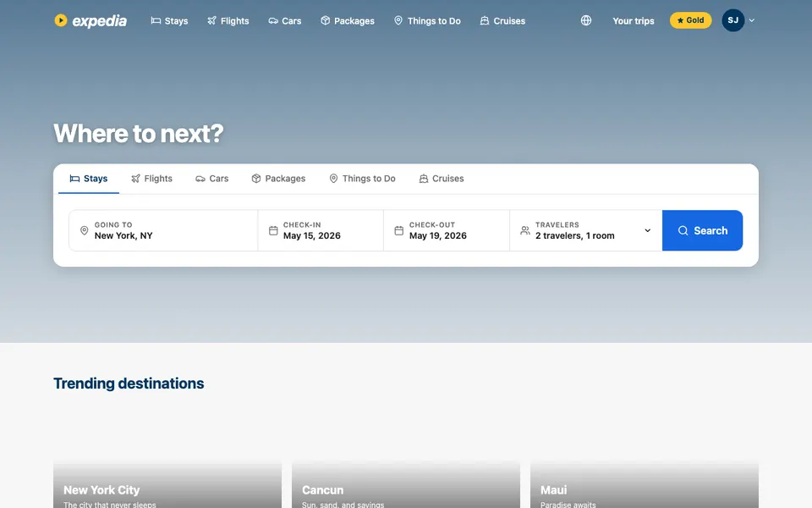The width and height of the screenshot is (812, 508).
Task: Open Cars in the top navigation
Action: point(284,20)
